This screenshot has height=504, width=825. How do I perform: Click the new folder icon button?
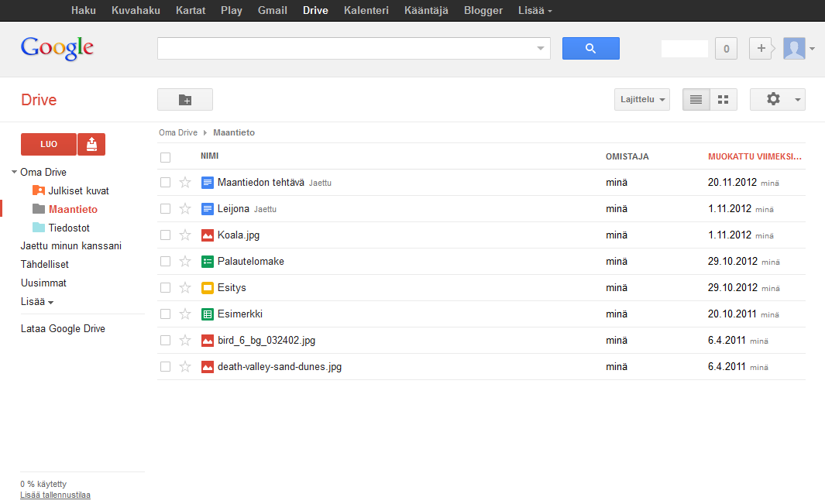click(184, 99)
